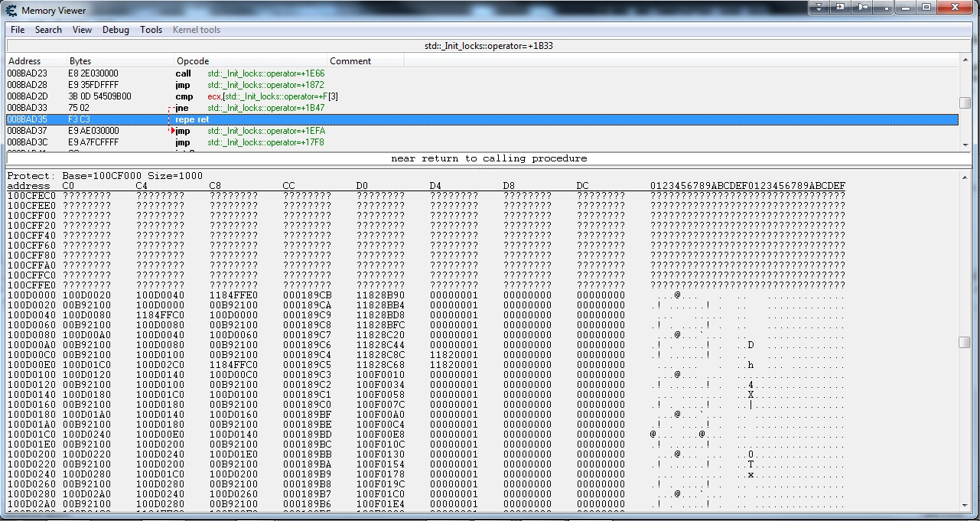Maximize the Memory Viewer window

926,7
